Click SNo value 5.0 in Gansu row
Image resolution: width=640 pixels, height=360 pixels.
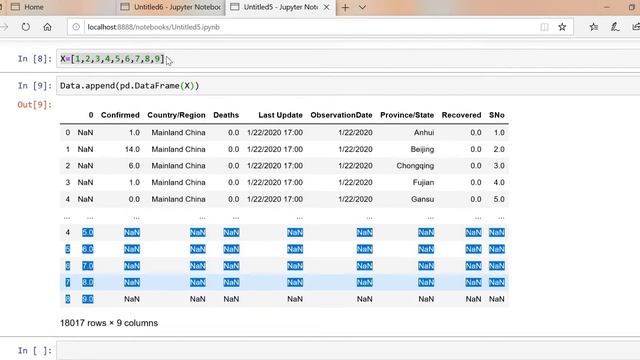(499, 199)
